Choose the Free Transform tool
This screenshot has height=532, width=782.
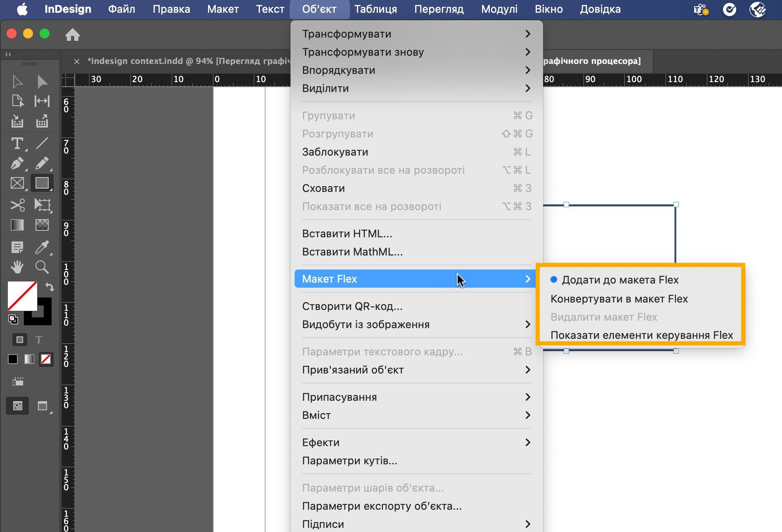pos(42,205)
